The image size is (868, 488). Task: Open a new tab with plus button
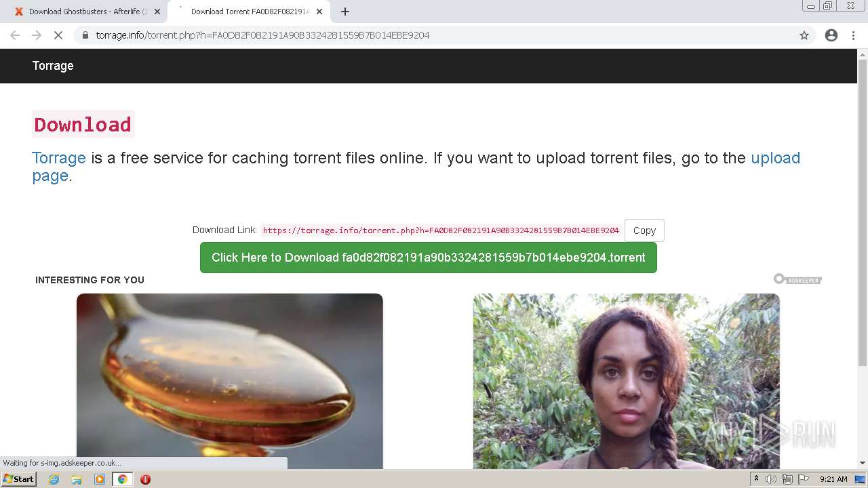coord(345,12)
